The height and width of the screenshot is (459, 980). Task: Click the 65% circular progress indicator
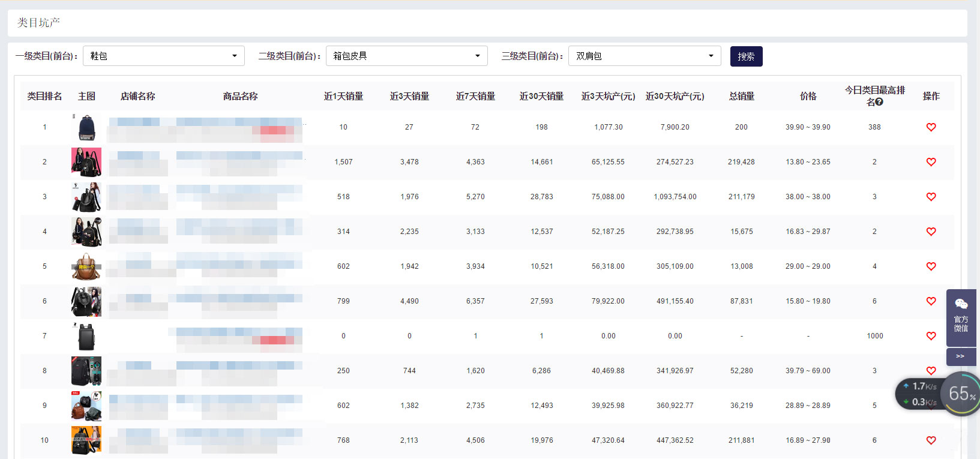[961, 394]
